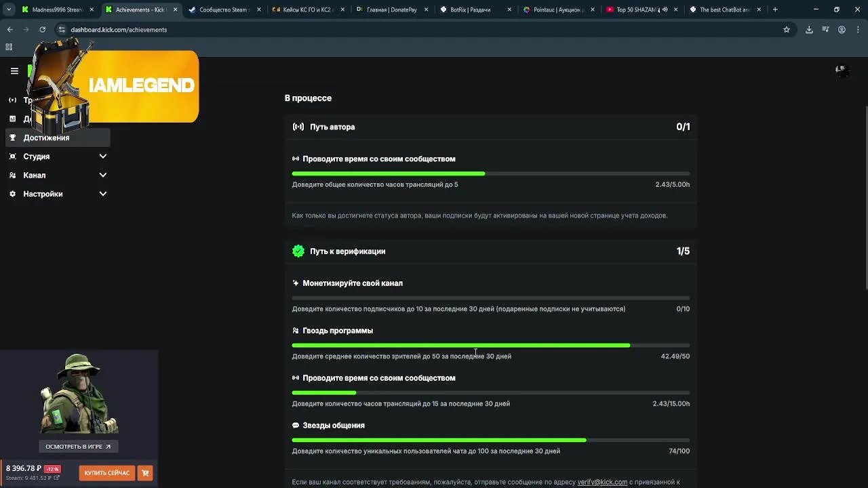Click the -12 % discount badge
Viewport: 868px width, 488px height.
click(x=52, y=469)
